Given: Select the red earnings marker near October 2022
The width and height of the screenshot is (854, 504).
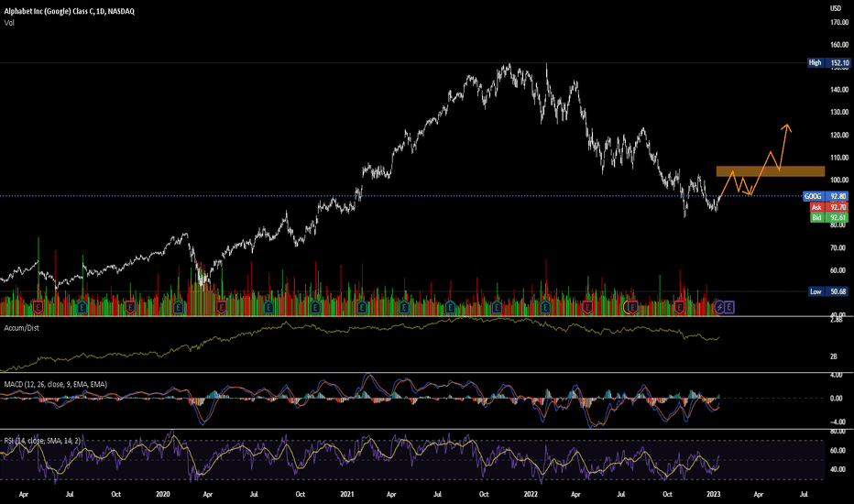Looking at the screenshot, I should pyautogui.click(x=679, y=307).
